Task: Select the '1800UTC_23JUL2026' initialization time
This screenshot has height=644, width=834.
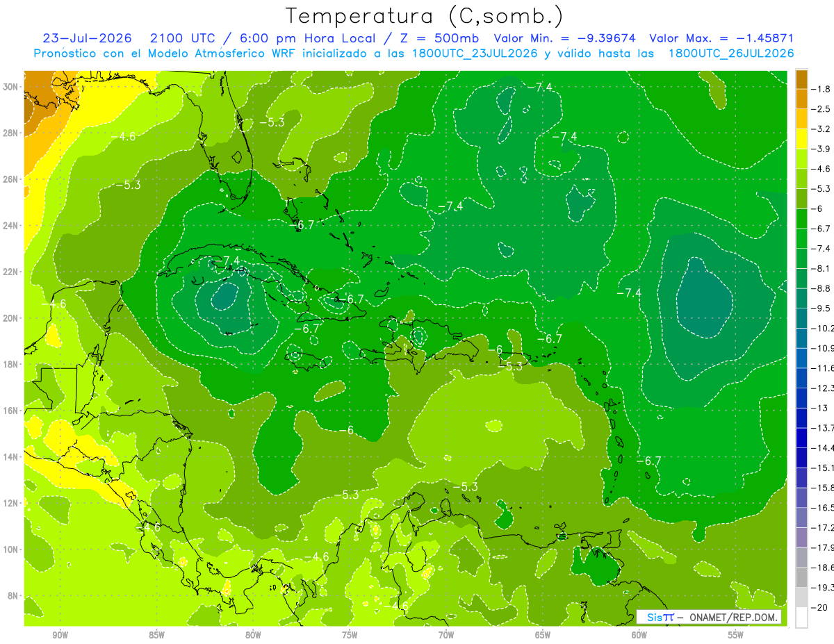Action: point(474,53)
